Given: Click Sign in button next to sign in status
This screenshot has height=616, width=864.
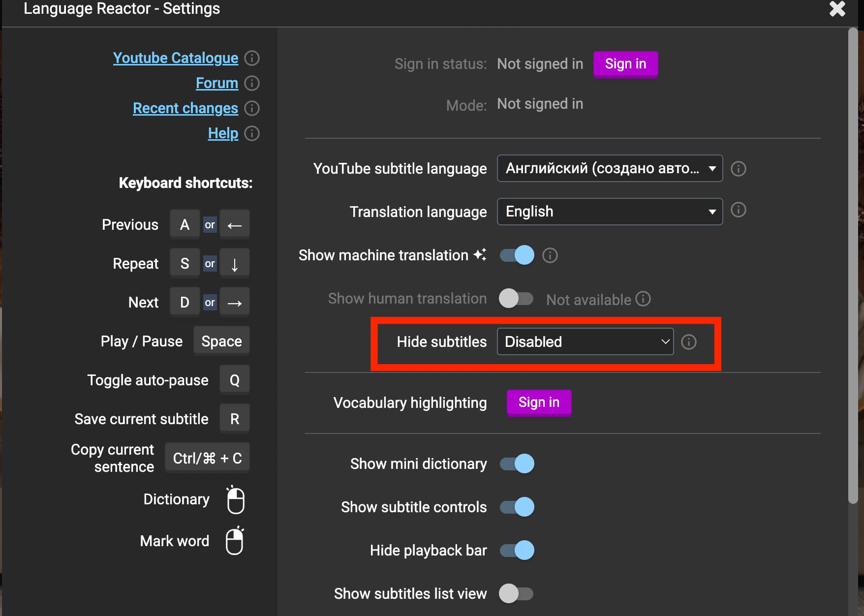Looking at the screenshot, I should [625, 64].
